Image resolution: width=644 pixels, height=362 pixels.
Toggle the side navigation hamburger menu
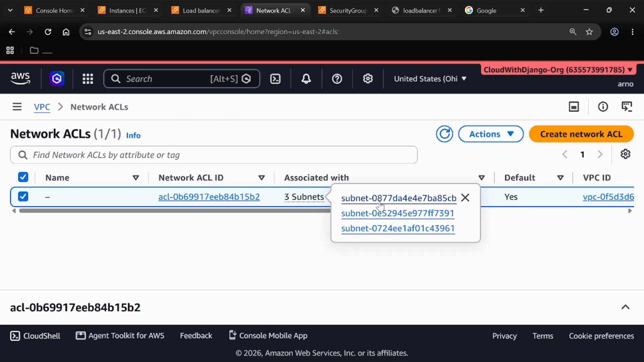[17, 107]
